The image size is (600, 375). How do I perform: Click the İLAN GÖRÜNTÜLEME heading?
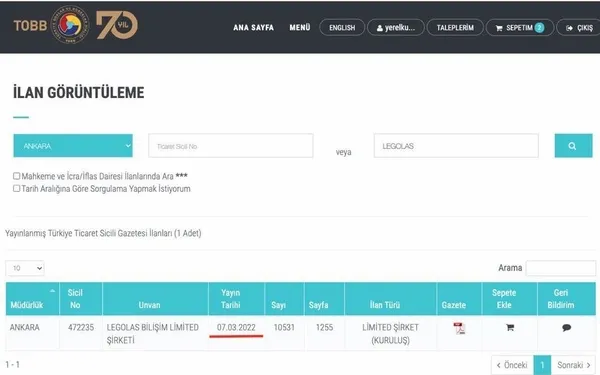(79, 93)
